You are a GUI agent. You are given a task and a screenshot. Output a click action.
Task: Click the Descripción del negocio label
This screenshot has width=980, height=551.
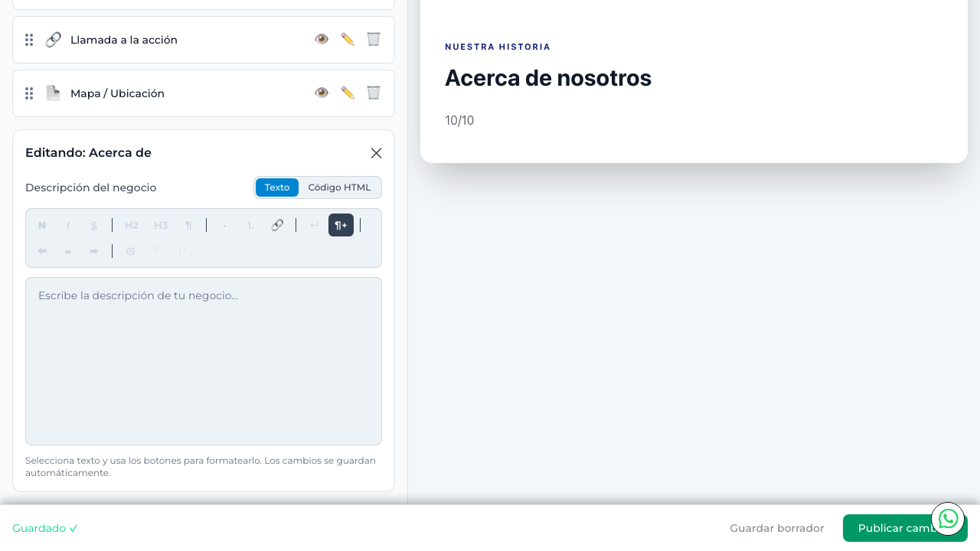coord(91,187)
